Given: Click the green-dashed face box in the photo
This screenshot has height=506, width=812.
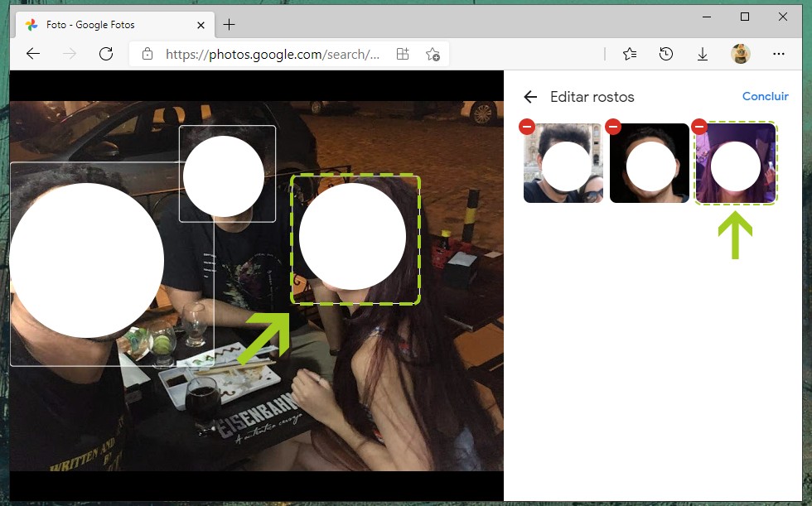Looking at the screenshot, I should pyautogui.click(x=355, y=239).
